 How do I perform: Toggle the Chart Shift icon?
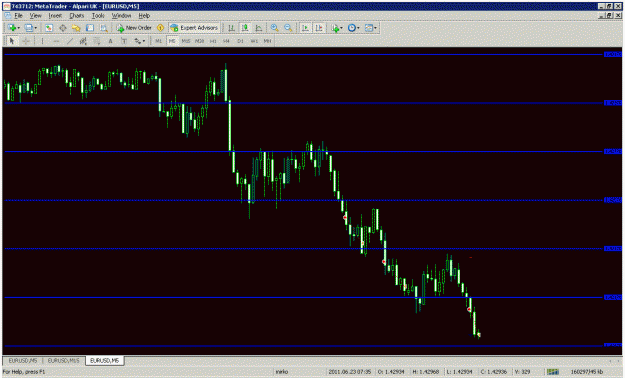coord(319,28)
